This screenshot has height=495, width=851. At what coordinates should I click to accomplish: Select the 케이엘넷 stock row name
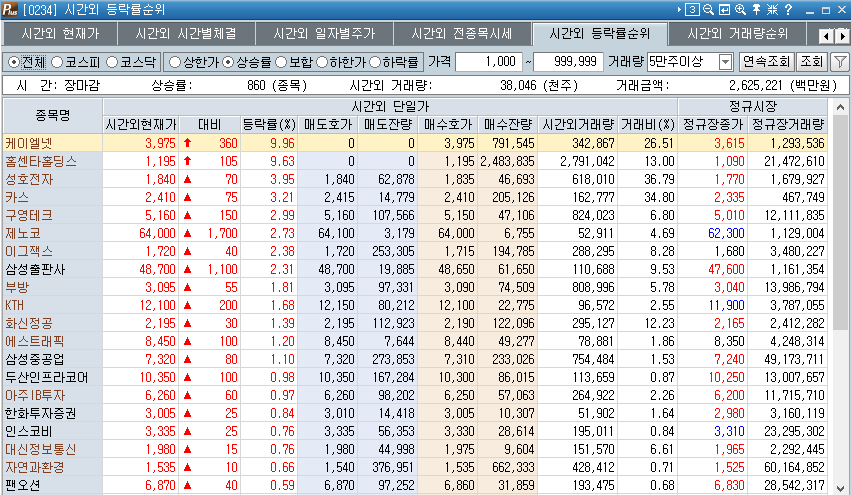(29, 143)
